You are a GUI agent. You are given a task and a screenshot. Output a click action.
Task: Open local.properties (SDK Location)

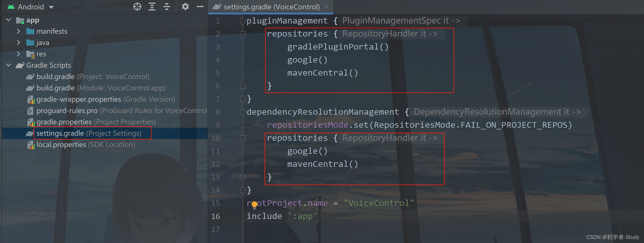tap(81, 144)
